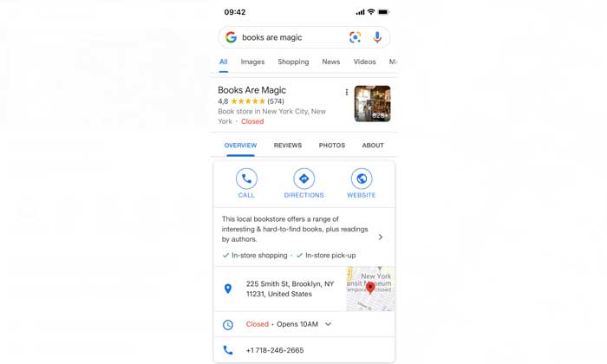Tap the Google logo in search bar

pyautogui.click(x=232, y=37)
